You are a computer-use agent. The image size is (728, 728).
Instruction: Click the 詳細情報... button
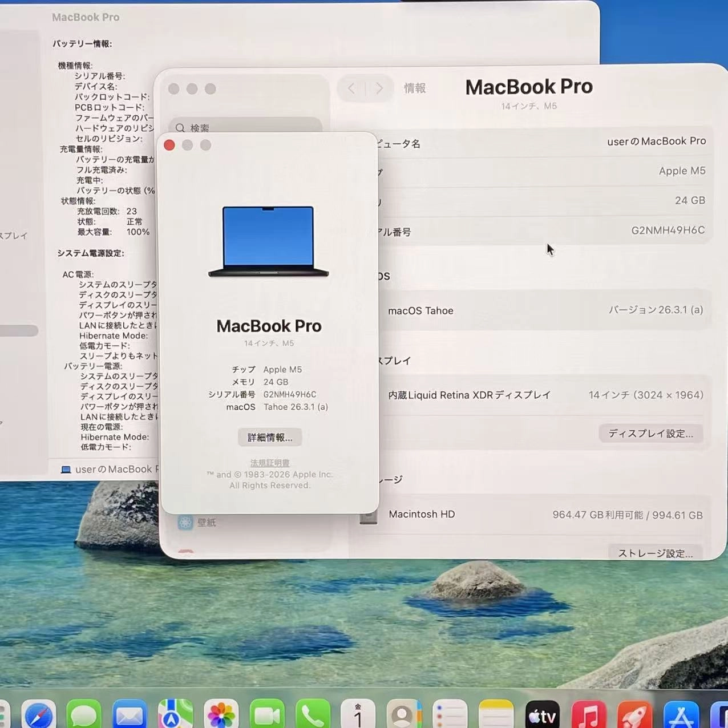[270, 438]
